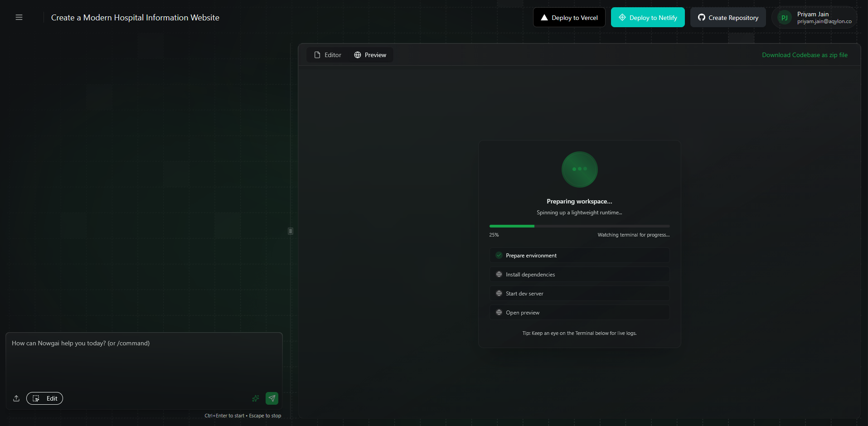
Task: Click Download Codebase as zip file
Action: (805, 54)
